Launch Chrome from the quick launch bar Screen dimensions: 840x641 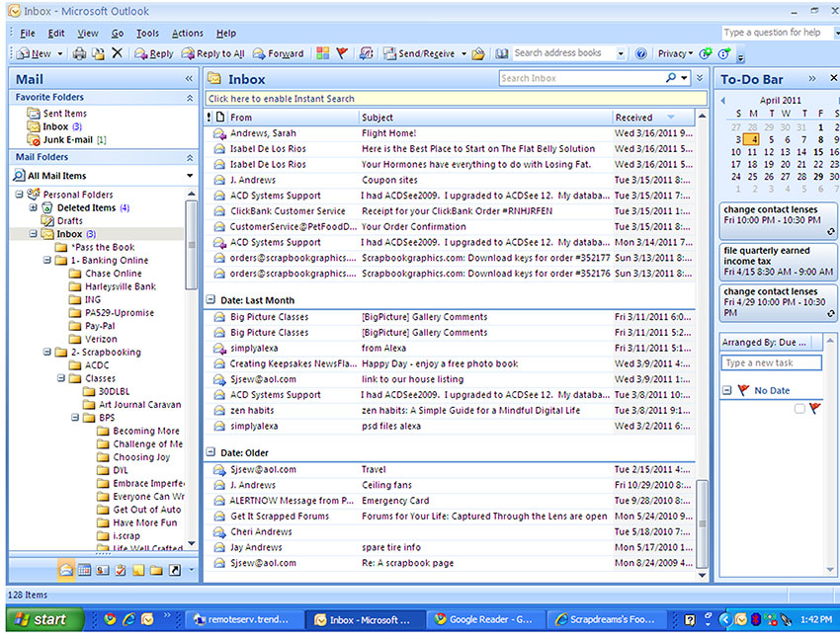(x=111, y=619)
